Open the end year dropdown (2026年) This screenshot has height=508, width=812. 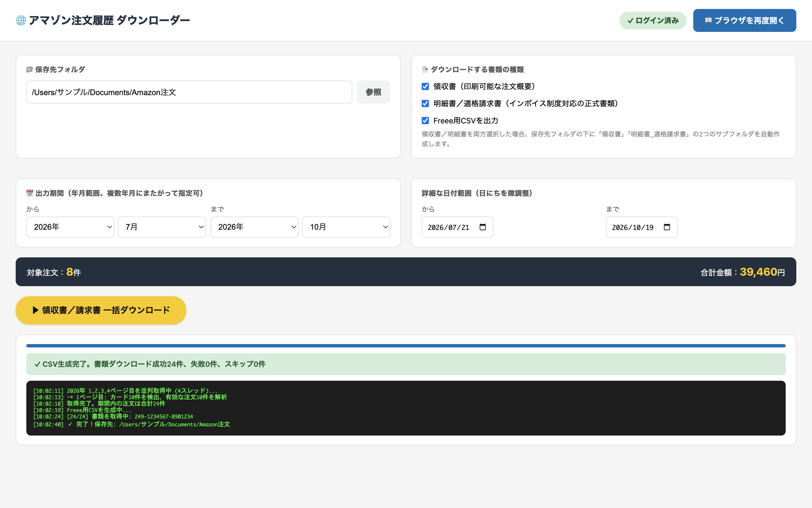pos(255,227)
